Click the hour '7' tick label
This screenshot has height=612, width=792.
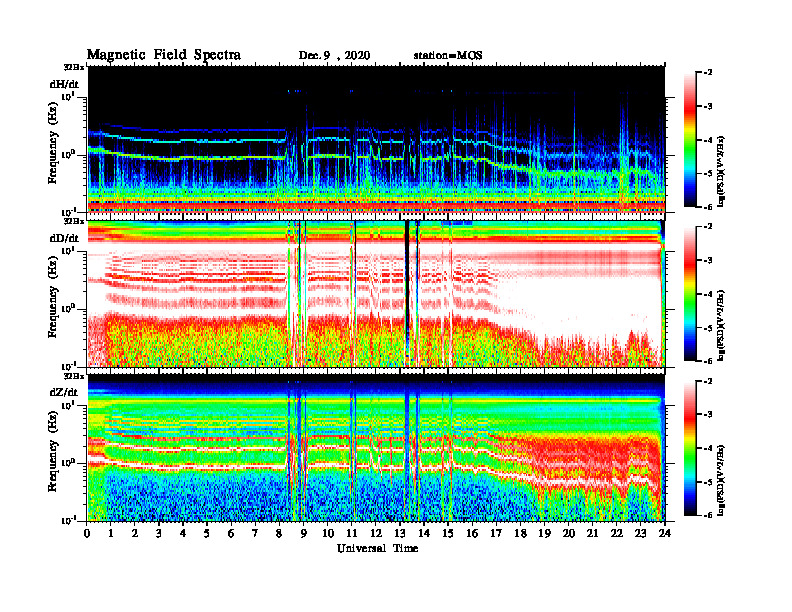[255, 534]
